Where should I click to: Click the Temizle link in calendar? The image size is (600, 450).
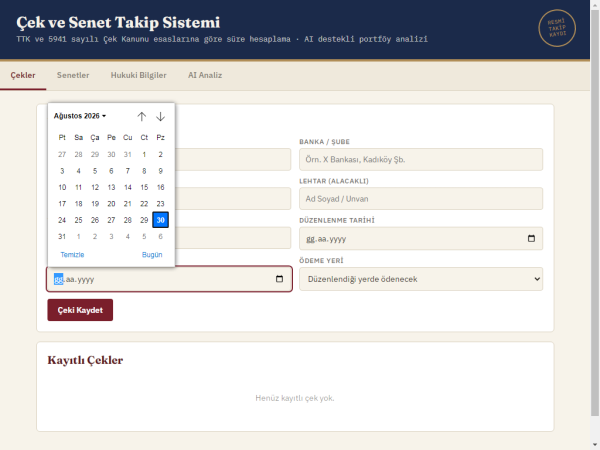(x=72, y=254)
